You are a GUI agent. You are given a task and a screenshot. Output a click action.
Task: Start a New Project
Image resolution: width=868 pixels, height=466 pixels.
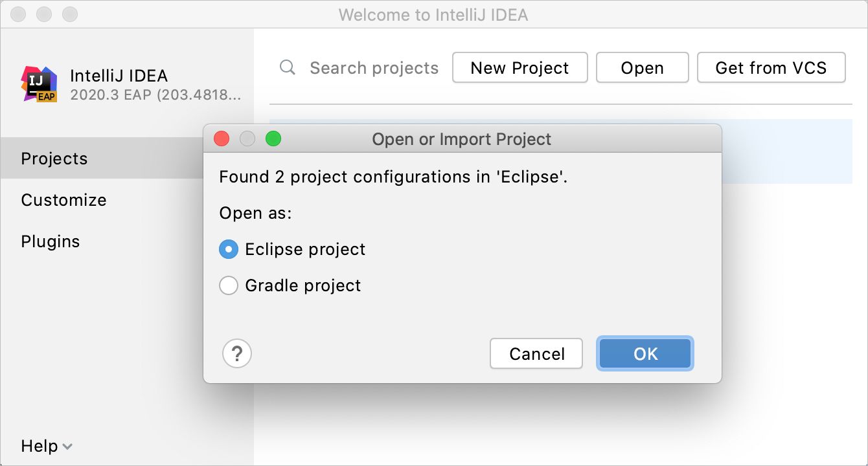coord(520,67)
